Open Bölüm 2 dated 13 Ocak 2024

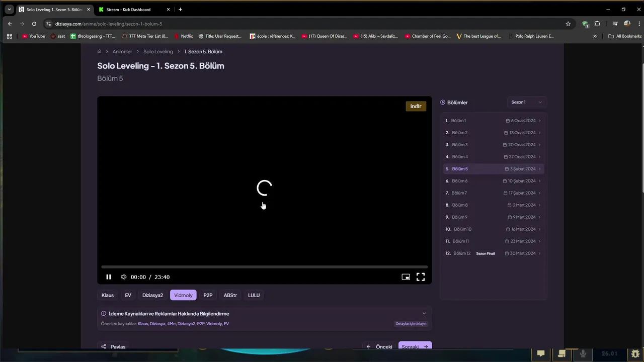click(493, 133)
